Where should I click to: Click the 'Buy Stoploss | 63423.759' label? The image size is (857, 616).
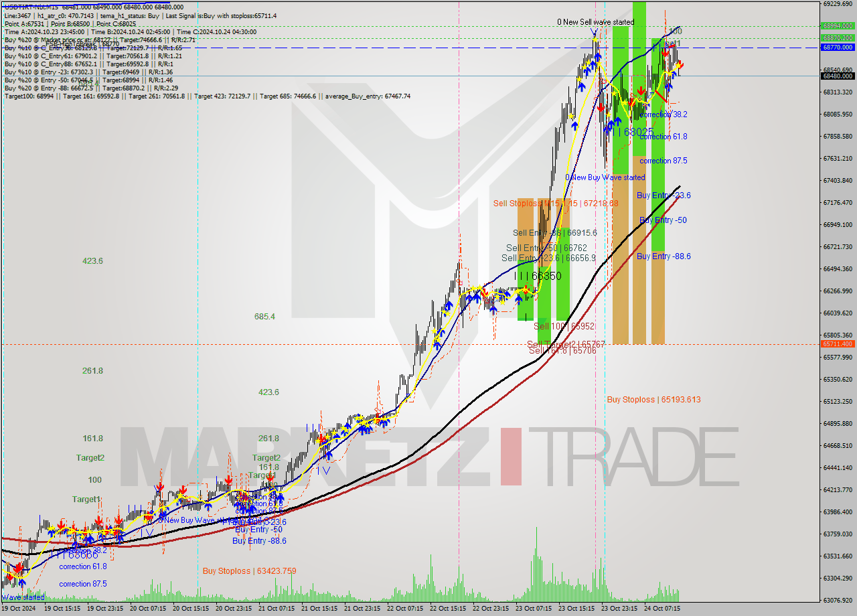pos(249,571)
